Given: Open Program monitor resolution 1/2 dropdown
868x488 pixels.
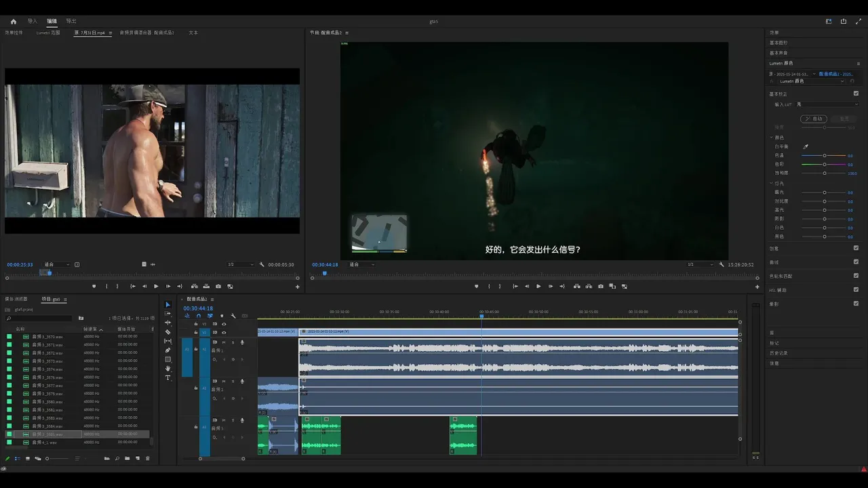Looking at the screenshot, I should coord(701,264).
